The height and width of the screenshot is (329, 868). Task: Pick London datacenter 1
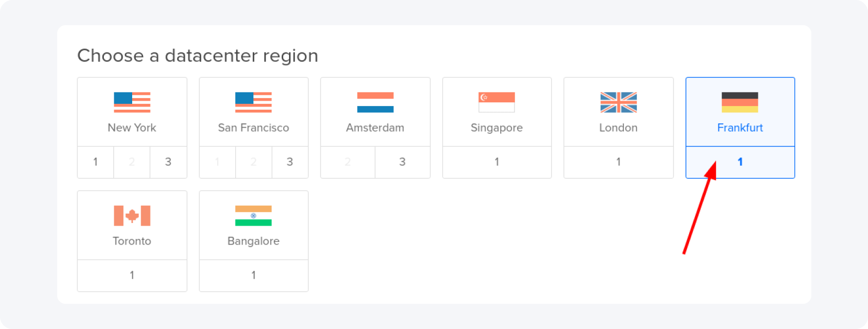[x=618, y=162]
